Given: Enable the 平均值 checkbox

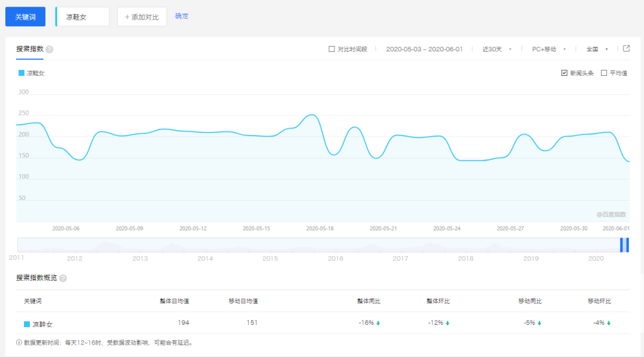Looking at the screenshot, I should 603,73.
